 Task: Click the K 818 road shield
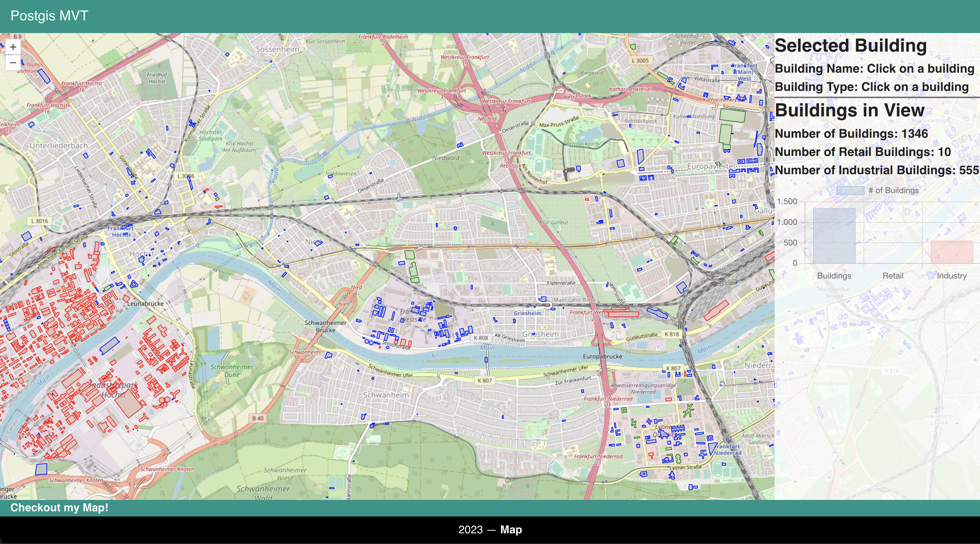(x=672, y=334)
